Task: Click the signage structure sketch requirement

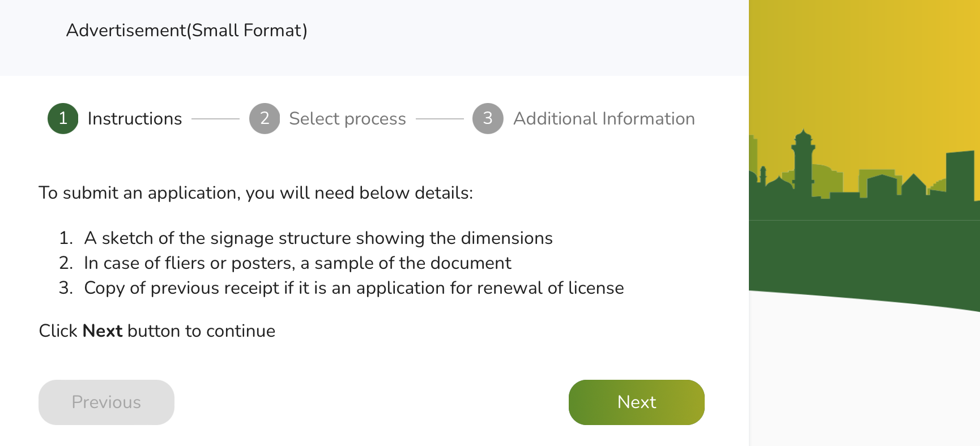Action: [318, 238]
